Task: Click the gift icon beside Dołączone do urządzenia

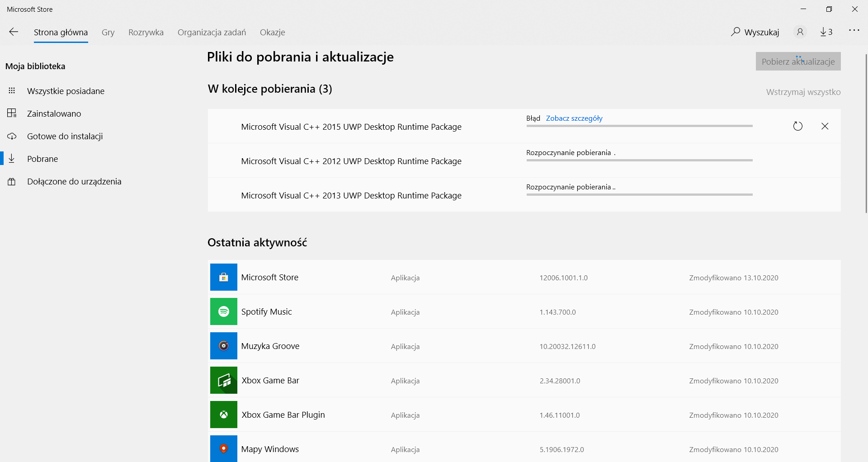Action: (x=12, y=181)
